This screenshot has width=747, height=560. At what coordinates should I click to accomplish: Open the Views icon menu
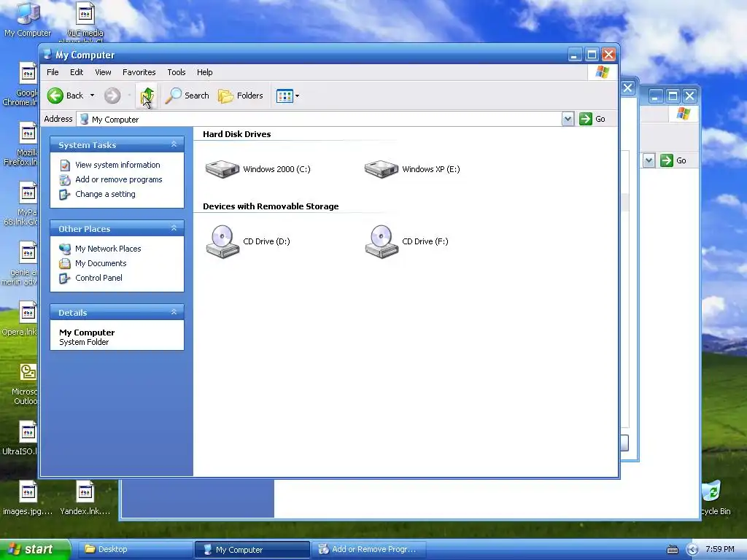(x=285, y=96)
